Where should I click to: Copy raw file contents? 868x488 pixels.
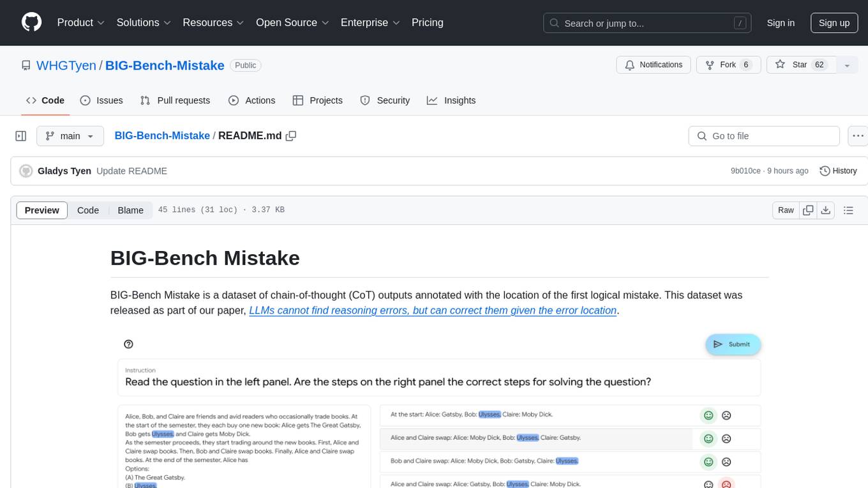pos(808,210)
